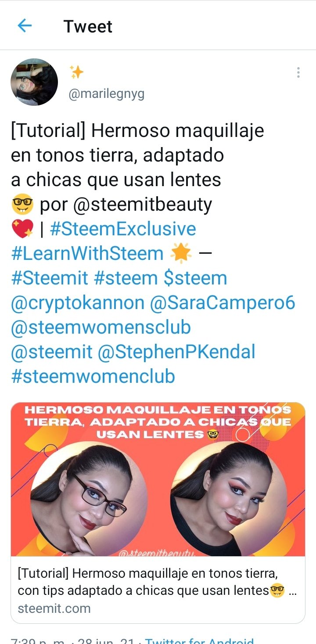The height and width of the screenshot is (644, 316).
Task: Open the @steemwomensclub mention
Action: click(101, 327)
